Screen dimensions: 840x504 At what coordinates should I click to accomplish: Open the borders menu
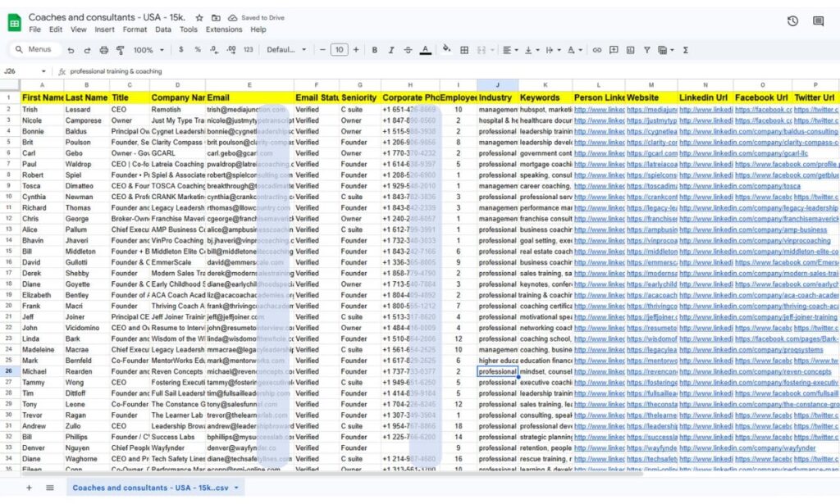pos(464,50)
